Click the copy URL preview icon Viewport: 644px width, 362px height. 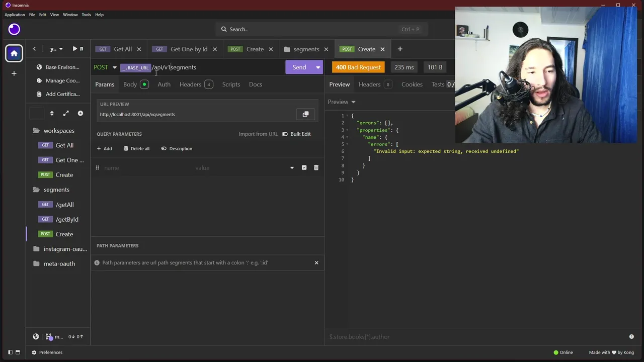pyautogui.click(x=305, y=114)
